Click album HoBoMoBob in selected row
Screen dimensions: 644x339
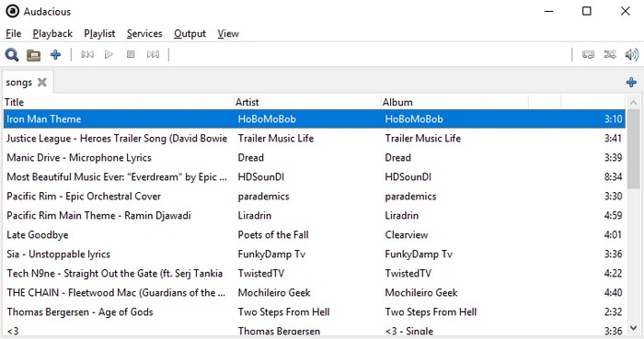(x=414, y=119)
